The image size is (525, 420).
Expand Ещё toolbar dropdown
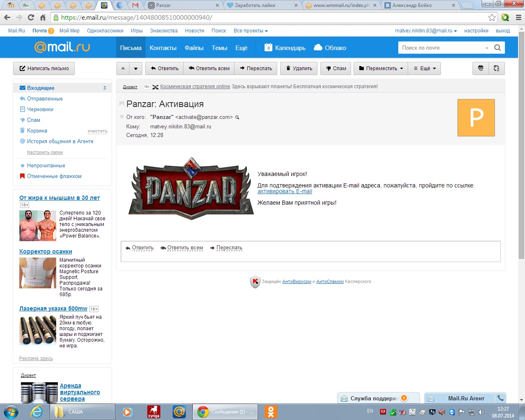coord(425,68)
